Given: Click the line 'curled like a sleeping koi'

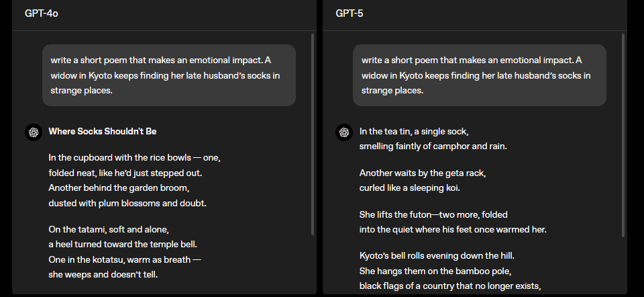Looking at the screenshot, I should coord(410,188).
